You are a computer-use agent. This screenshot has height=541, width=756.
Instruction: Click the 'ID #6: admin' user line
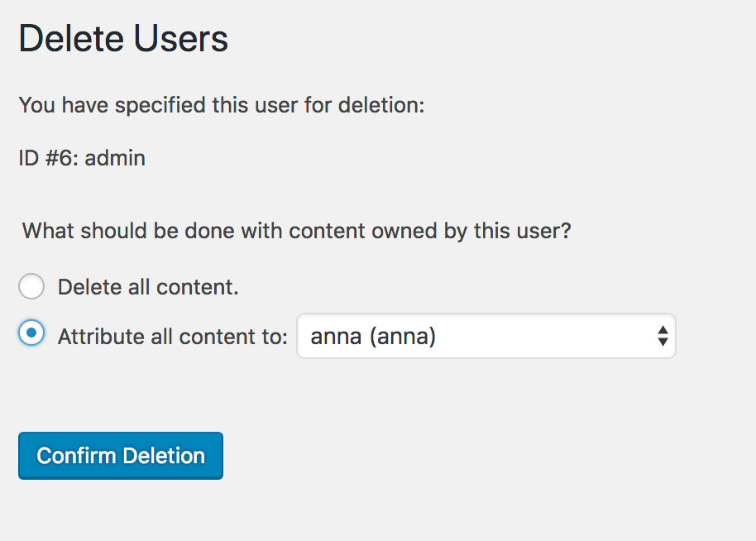[82, 158]
